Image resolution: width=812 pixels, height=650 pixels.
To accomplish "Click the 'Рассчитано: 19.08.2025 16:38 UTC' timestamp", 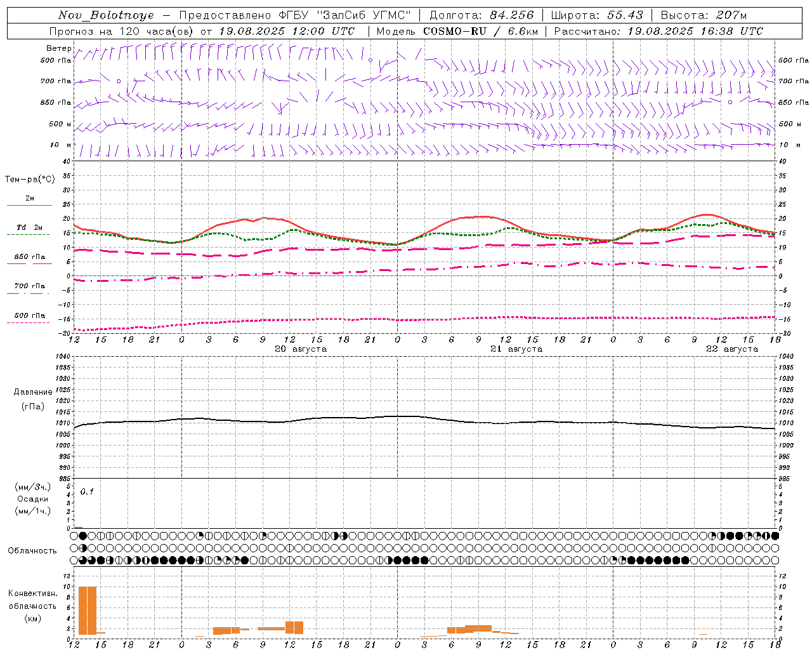I will (x=658, y=31).
